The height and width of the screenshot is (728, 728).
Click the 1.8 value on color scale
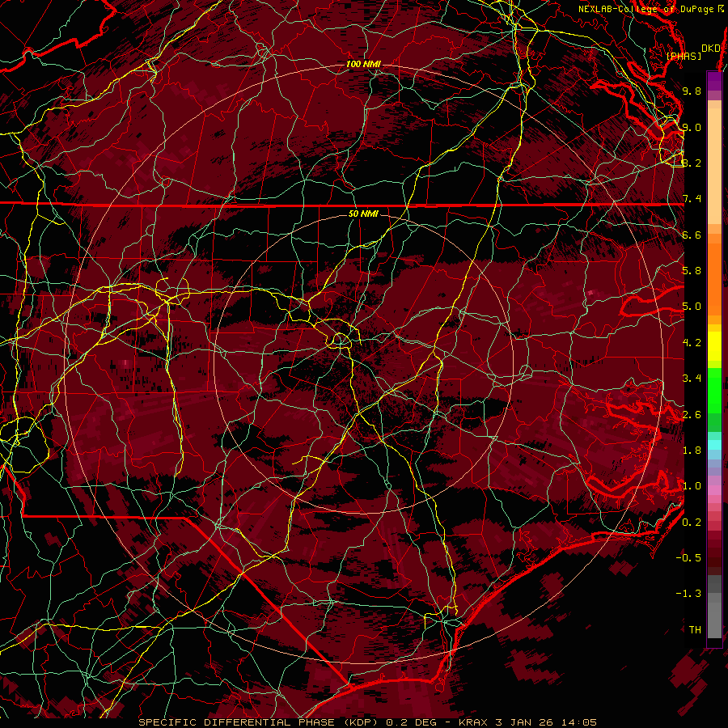[x=692, y=451]
